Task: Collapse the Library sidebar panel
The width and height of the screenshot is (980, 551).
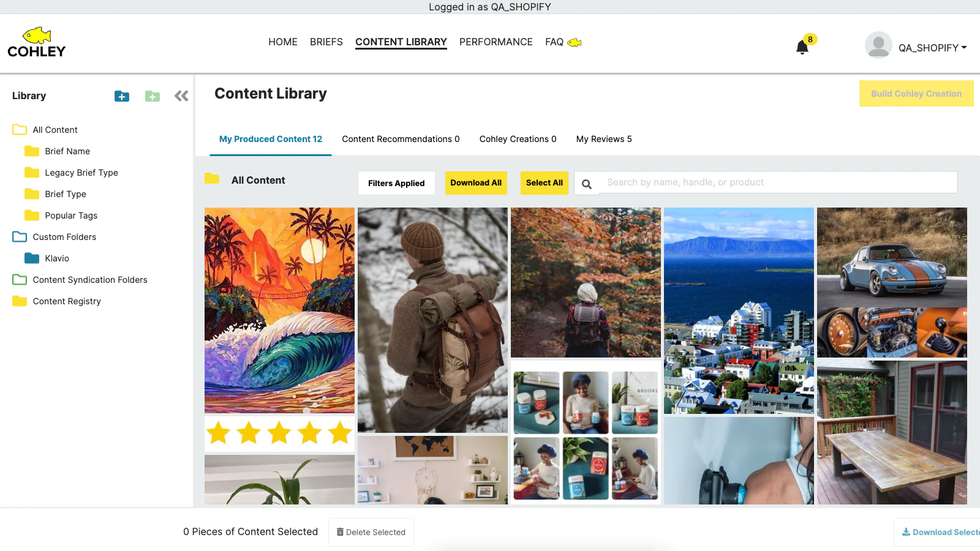Action: click(x=181, y=96)
